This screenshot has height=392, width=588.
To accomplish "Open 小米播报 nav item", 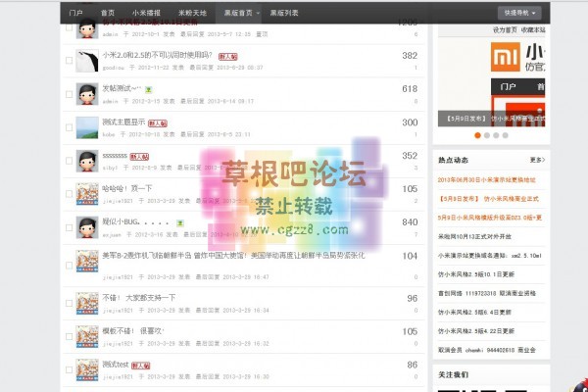I will 146,13.
